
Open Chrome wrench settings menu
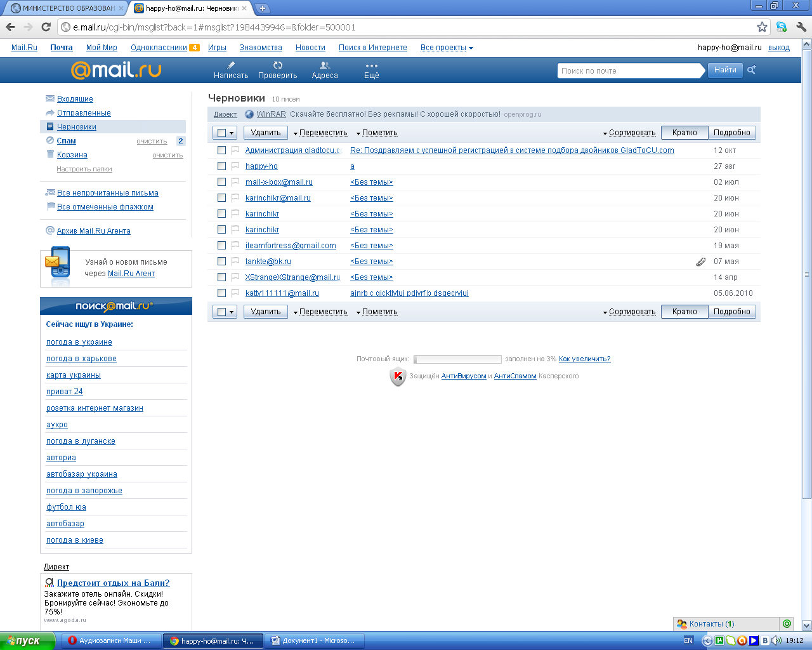click(801, 27)
